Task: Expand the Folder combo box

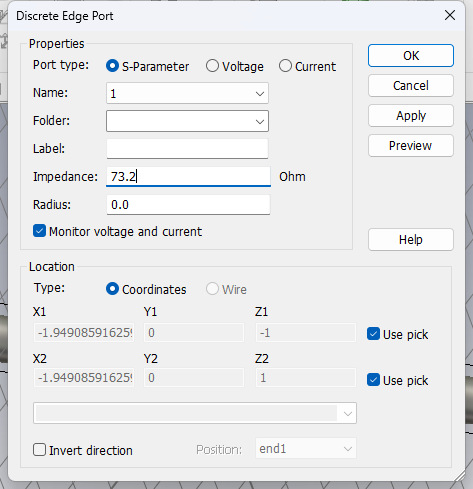Action: pos(260,121)
